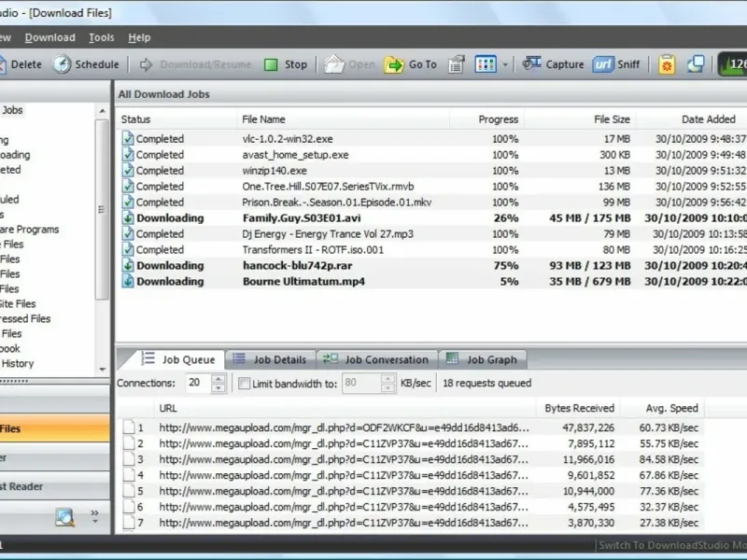This screenshot has width=747, height=560.
Task: Click the bandwidth limit KB/sec field
Action: [361, 383]
